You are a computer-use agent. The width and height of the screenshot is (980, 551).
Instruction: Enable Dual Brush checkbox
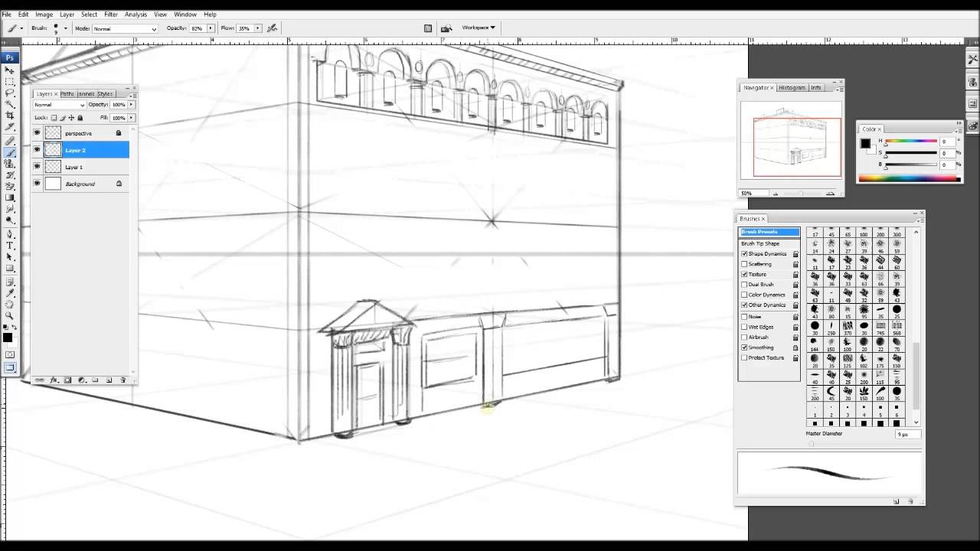744,285
